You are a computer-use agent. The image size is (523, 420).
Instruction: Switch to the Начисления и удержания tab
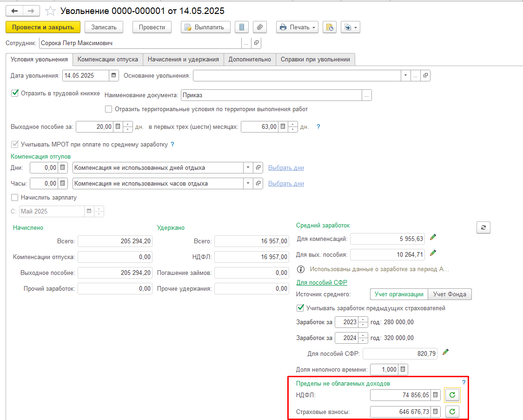pyautogui.click(x=183, y=60)
